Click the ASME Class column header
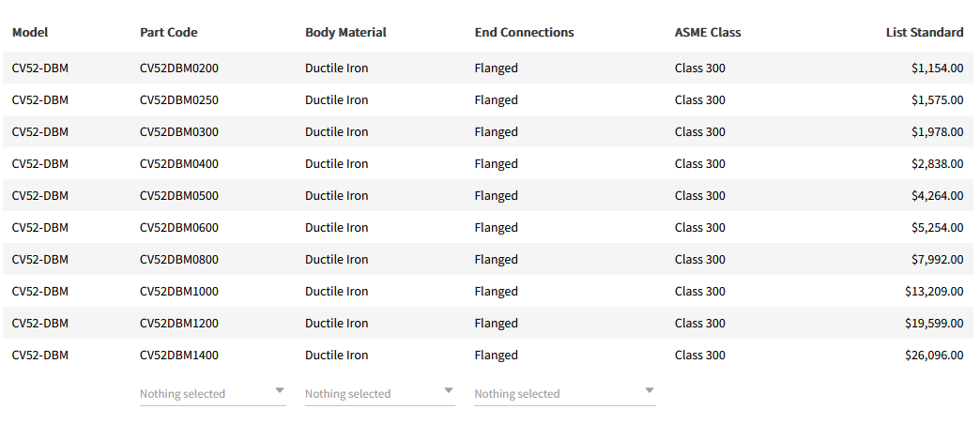The width and height of the screenshot is (980, 424). click(x=708, y=32)
